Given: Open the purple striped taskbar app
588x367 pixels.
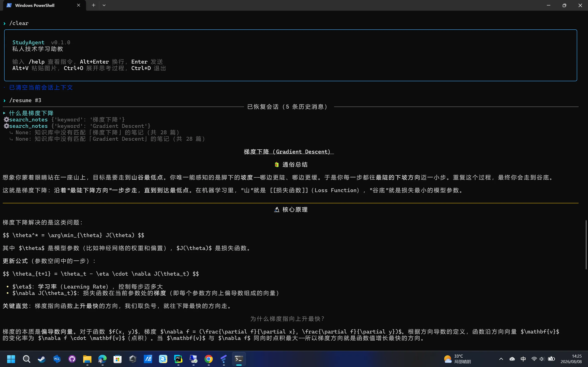Looking at the screenshot, I should (224, 359).
